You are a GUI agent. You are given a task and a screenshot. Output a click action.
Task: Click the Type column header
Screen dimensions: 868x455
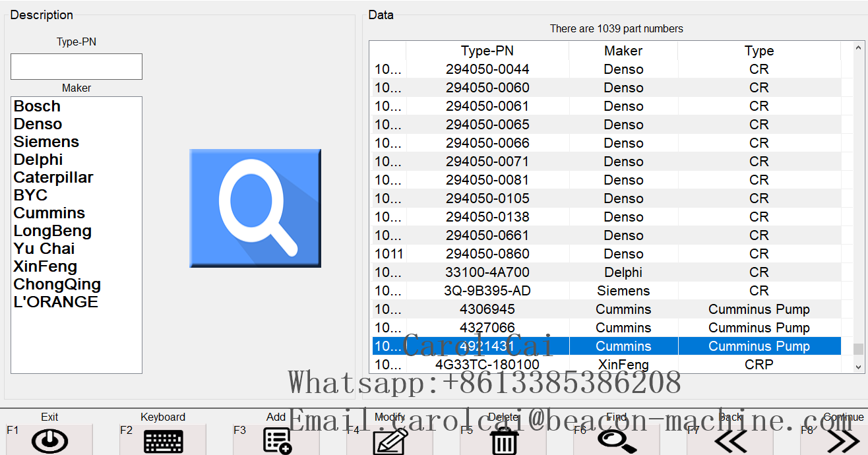759,51
